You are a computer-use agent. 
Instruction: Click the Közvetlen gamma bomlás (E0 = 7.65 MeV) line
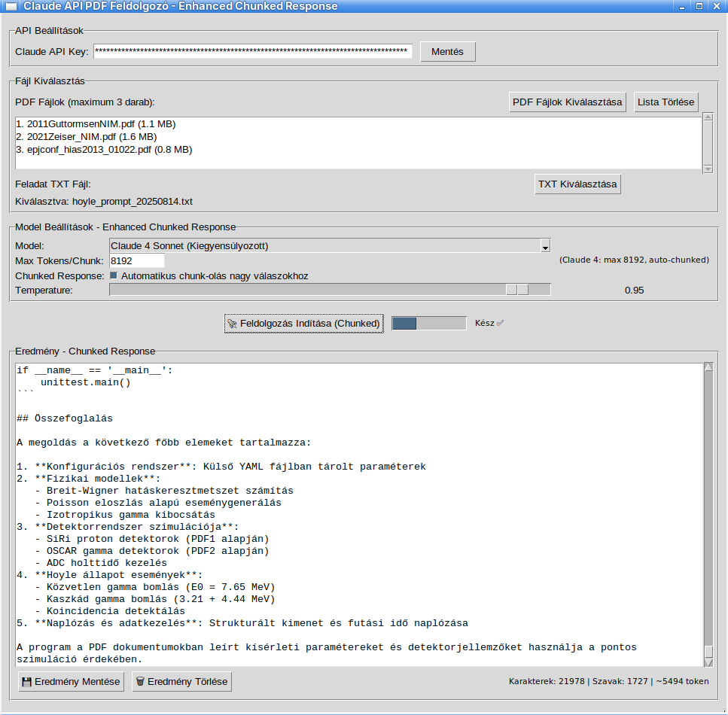click(x=155, y=587)
